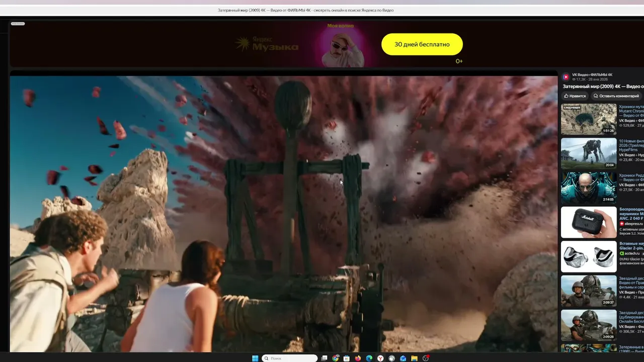644x362 pixels.
Task: Open the Outlook mail app in the taskbar
Action: point(403,358)
